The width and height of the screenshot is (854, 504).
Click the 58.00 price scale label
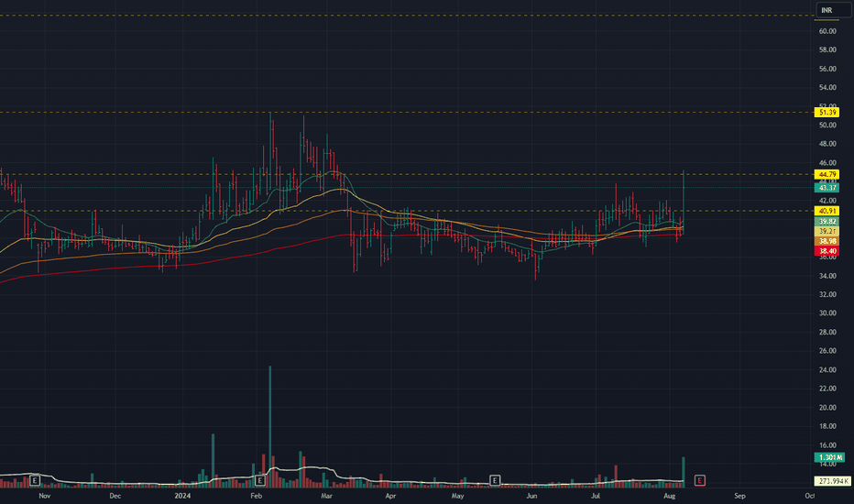827,49
